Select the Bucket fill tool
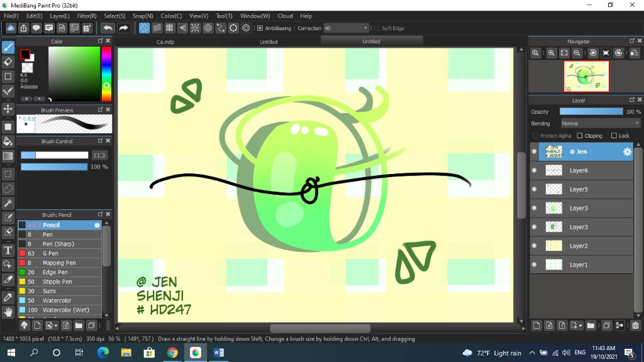The height and width of the screenshot is (362, 644). pos(8,141)
